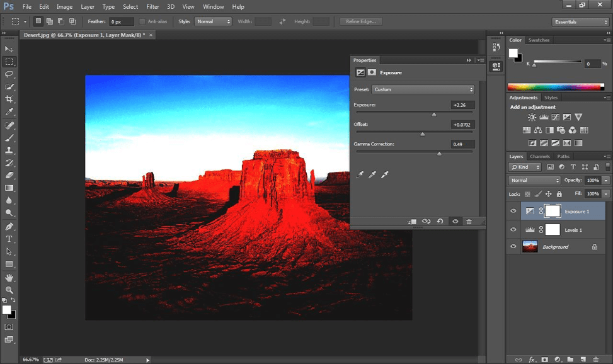Select the Lasso tool
The width and height of the screenshot is (613, 364).
[x=9, y=74]
